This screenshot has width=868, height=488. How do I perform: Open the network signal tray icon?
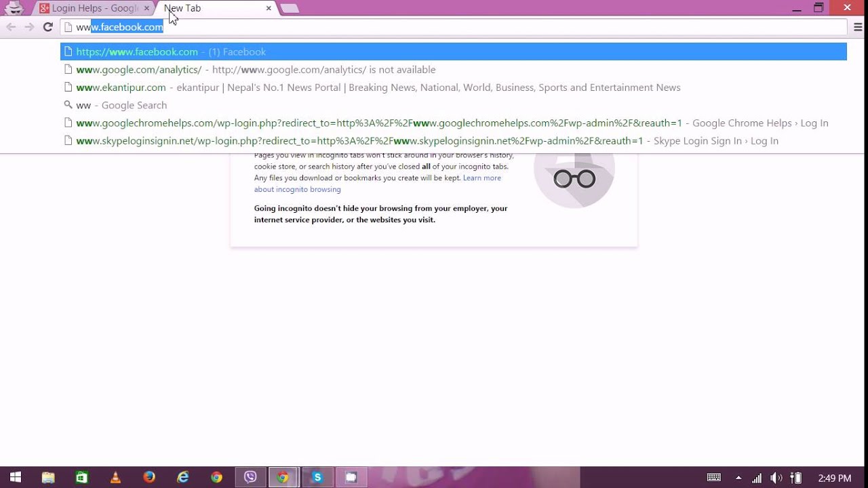[x=757, y=478]
